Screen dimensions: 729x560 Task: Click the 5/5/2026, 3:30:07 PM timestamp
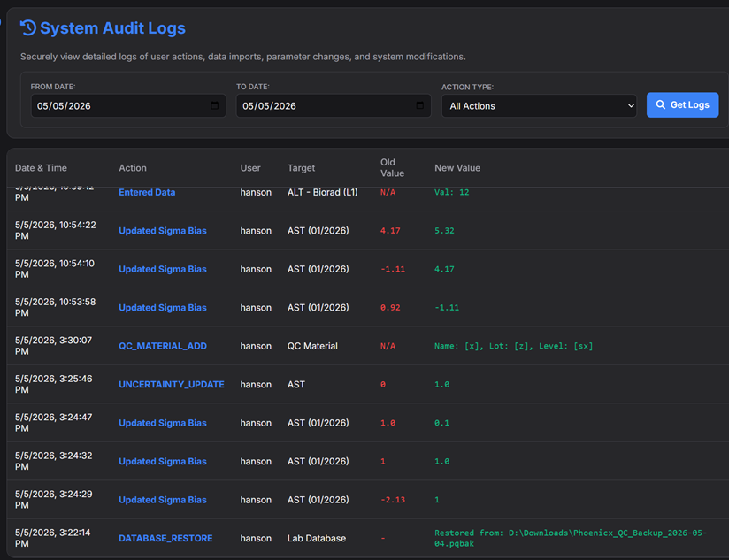click(53, 346)
